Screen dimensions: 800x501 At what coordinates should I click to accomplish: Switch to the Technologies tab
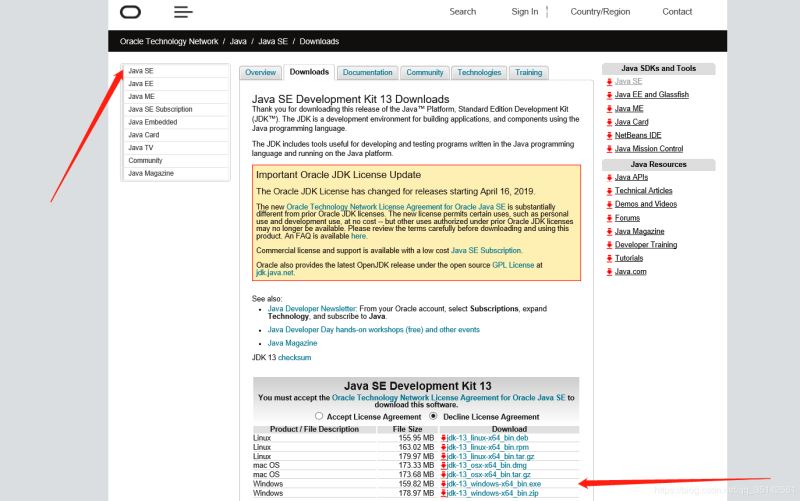click(x=479, y=72)
